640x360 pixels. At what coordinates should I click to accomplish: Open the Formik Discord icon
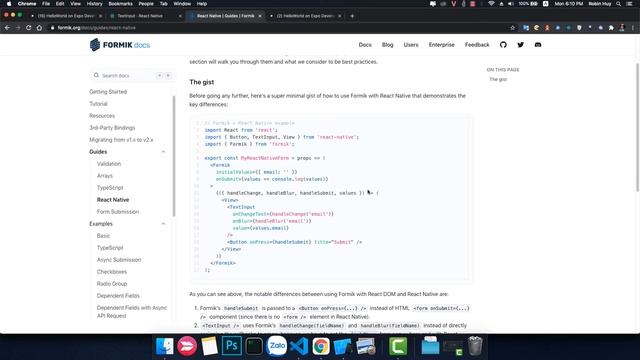pos(538,45)
